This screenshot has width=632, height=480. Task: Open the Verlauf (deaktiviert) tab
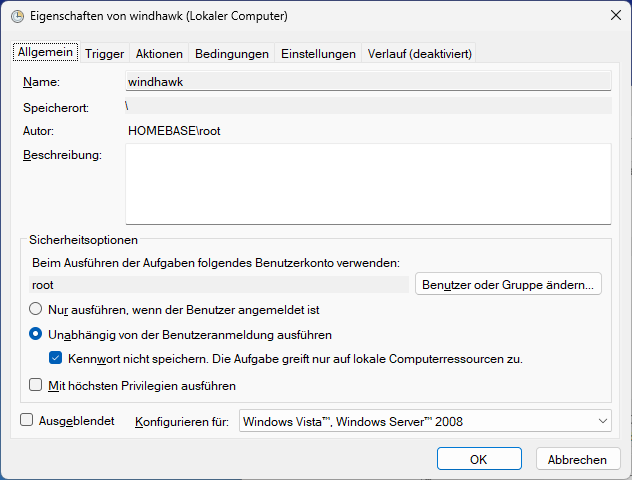coord(420,54)
